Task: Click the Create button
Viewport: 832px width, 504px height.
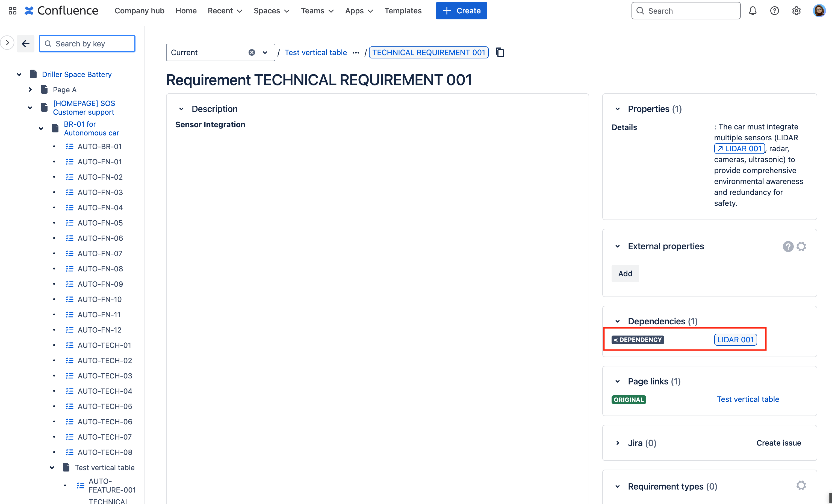Action: pos(461,11)
